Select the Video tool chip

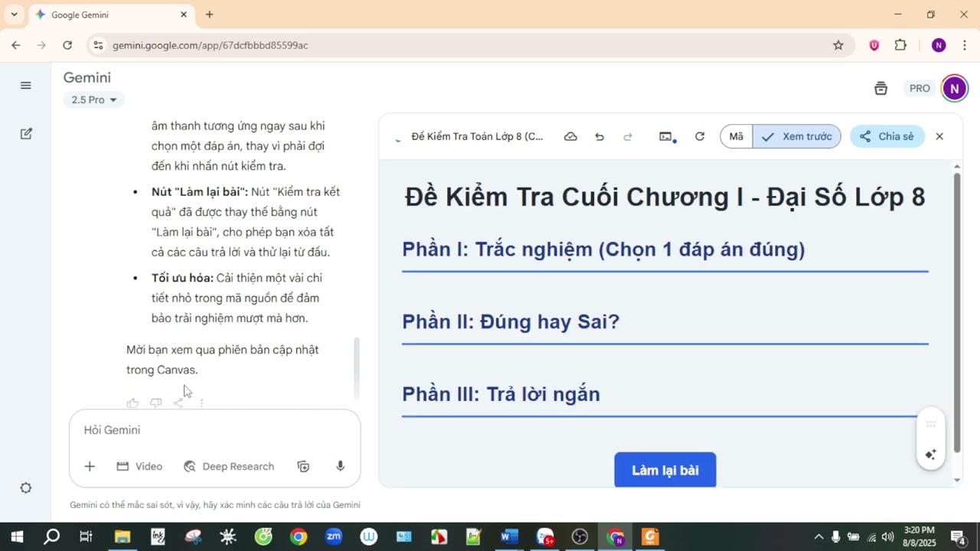139,466
